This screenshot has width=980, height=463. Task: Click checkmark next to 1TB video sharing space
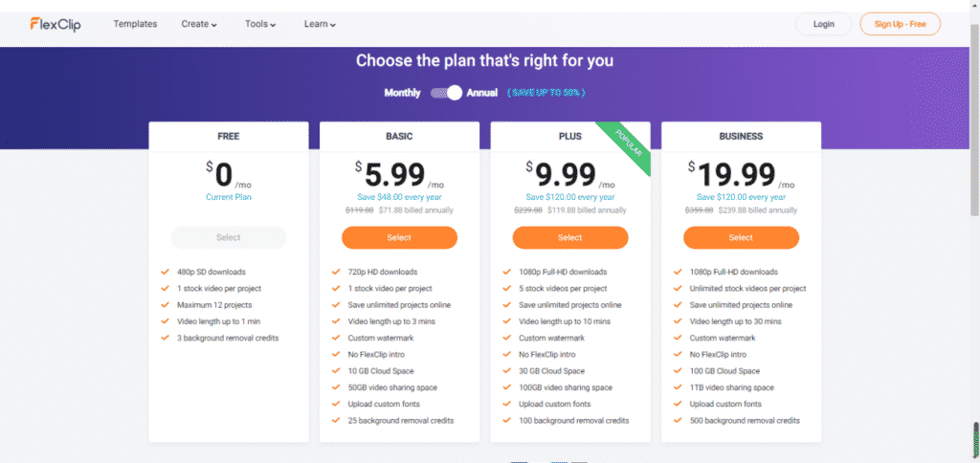click(679, 387)
